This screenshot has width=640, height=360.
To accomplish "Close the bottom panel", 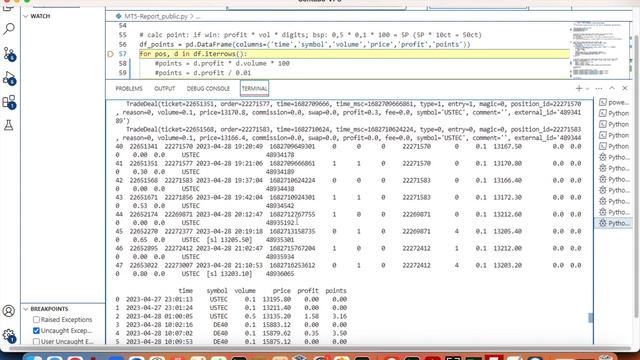I will 625,88.
